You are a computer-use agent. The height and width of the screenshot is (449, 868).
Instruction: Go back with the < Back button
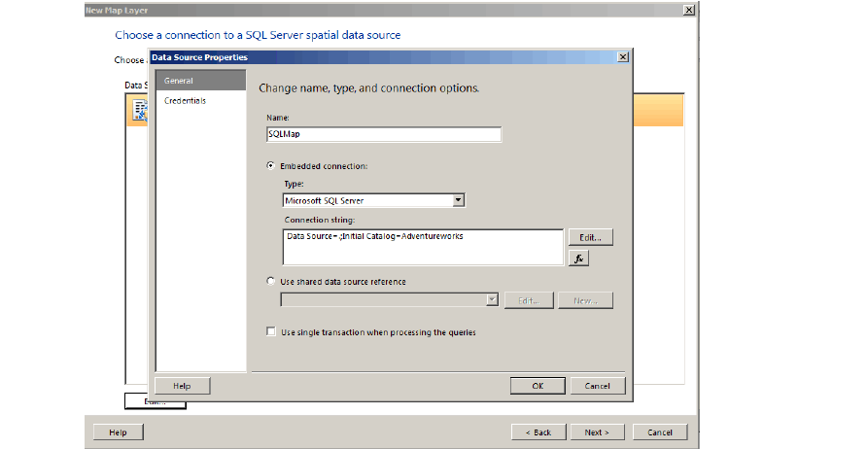tap(538, 432)
